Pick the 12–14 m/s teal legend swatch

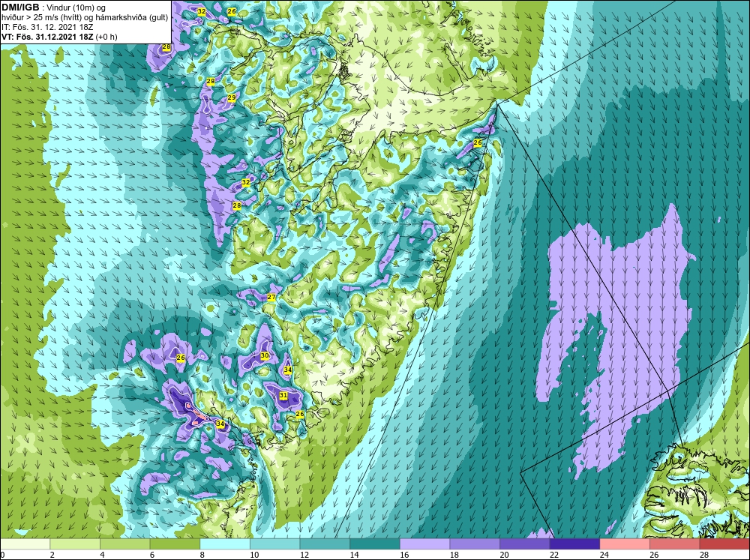coord(325,544)
